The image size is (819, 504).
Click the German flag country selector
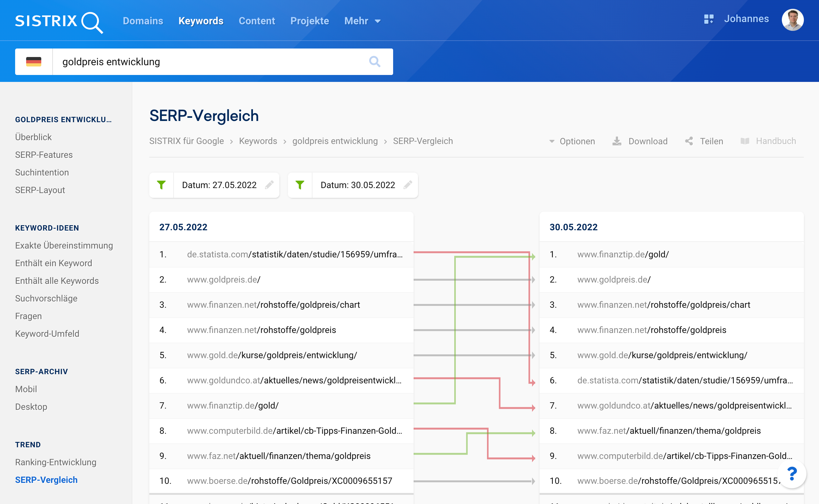coord(34,62)
